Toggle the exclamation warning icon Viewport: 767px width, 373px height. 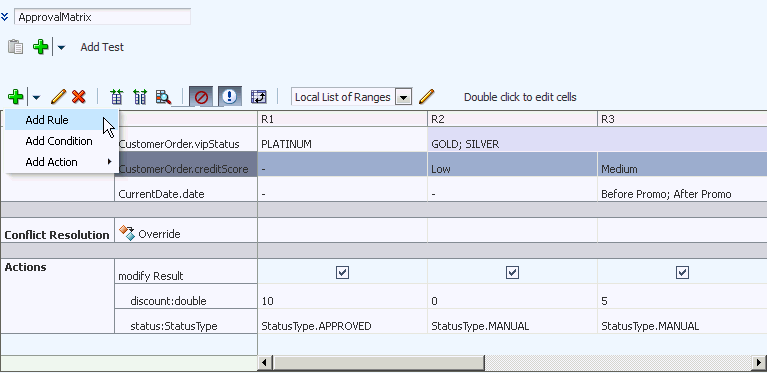(x=229, y=97)
